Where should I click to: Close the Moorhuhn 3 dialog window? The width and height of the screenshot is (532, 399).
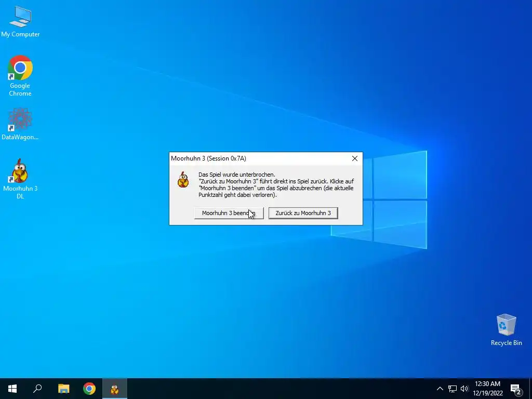(354, 158)
